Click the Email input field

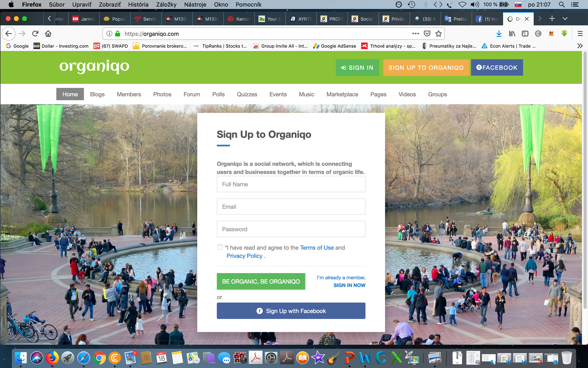[291, 206]
